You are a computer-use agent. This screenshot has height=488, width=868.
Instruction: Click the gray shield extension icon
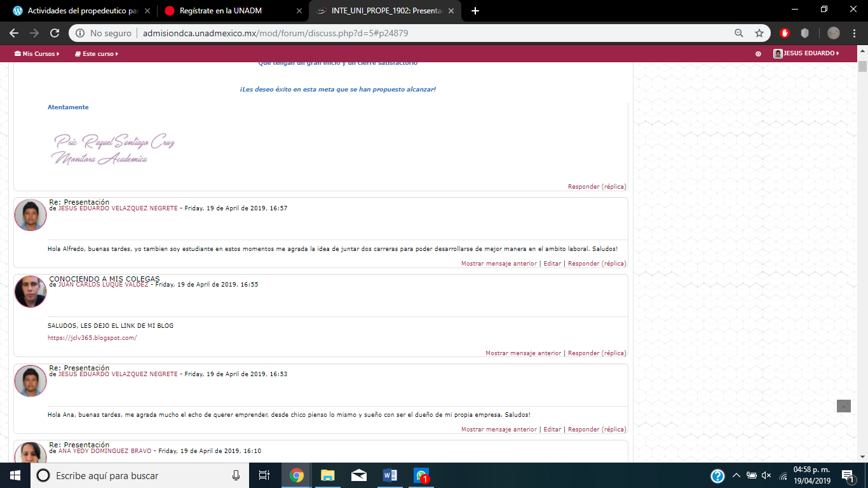(804, 33)
